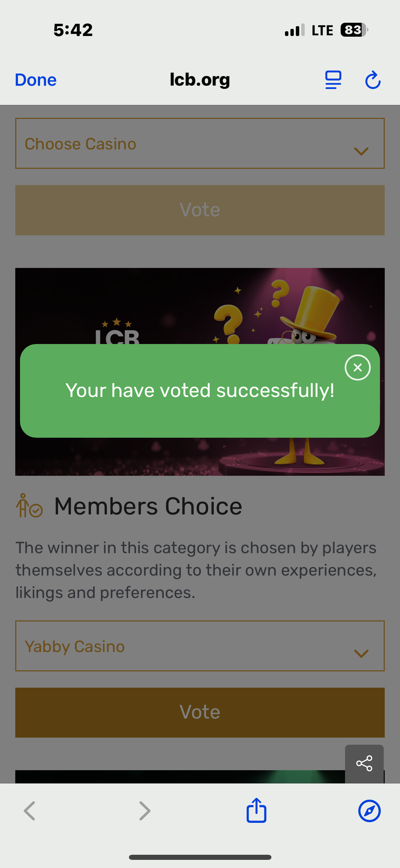
Task: Open the iOS share sheet
Action: [x=256, y=810]
